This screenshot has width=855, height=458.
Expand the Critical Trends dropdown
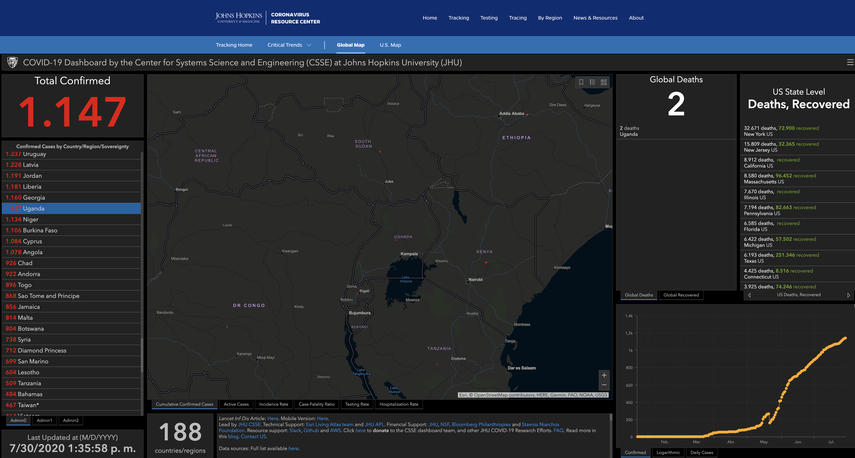tap(290, 45)
